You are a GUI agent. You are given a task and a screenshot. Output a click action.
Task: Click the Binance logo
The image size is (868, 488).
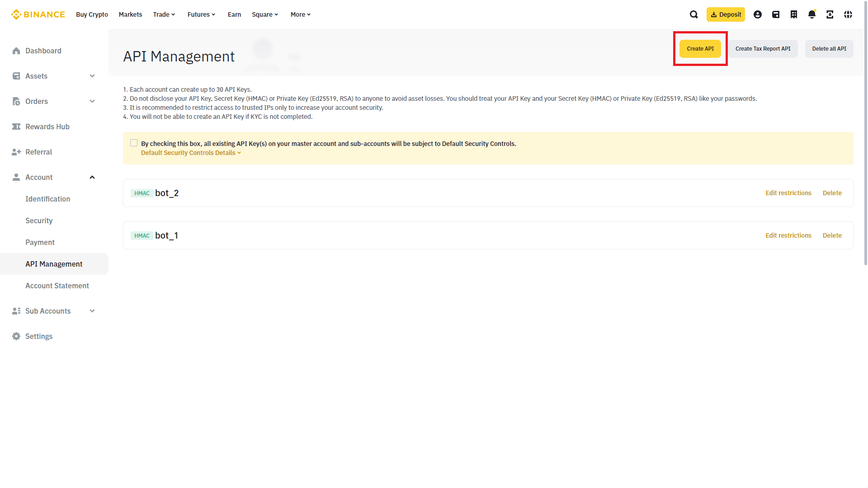(38, 14)
